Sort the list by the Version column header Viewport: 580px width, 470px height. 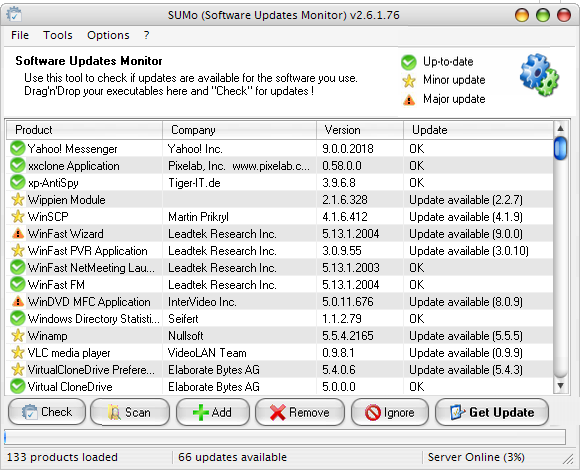point(360,130)
